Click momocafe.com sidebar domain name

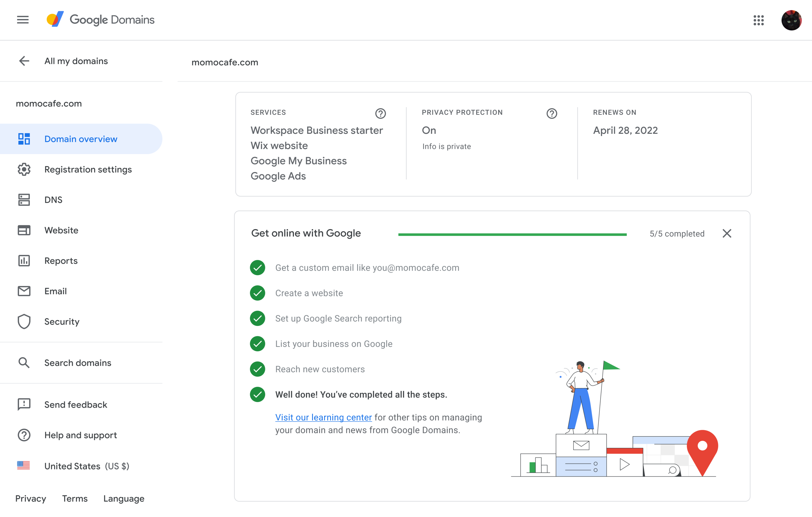[49, 103]
